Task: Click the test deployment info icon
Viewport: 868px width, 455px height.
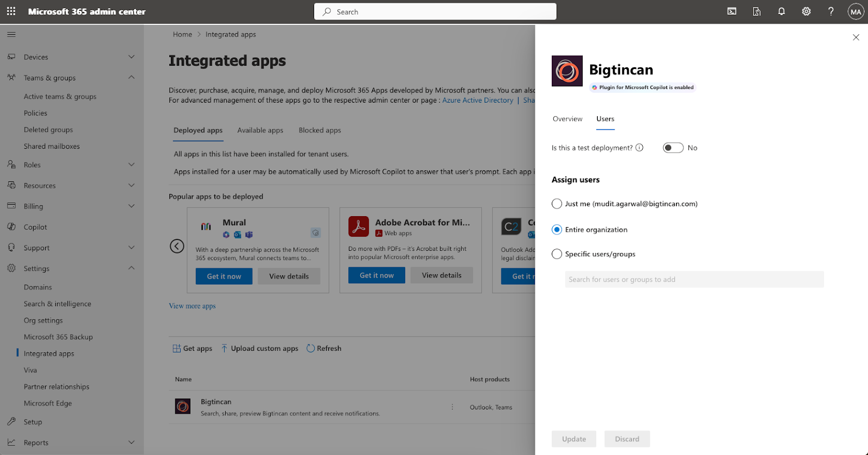Action: pos(640,148)
